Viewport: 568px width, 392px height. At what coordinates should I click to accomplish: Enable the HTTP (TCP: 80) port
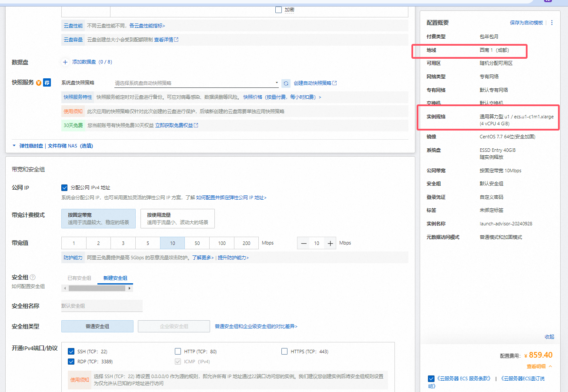pyautogui.click(x=178, y=352)
